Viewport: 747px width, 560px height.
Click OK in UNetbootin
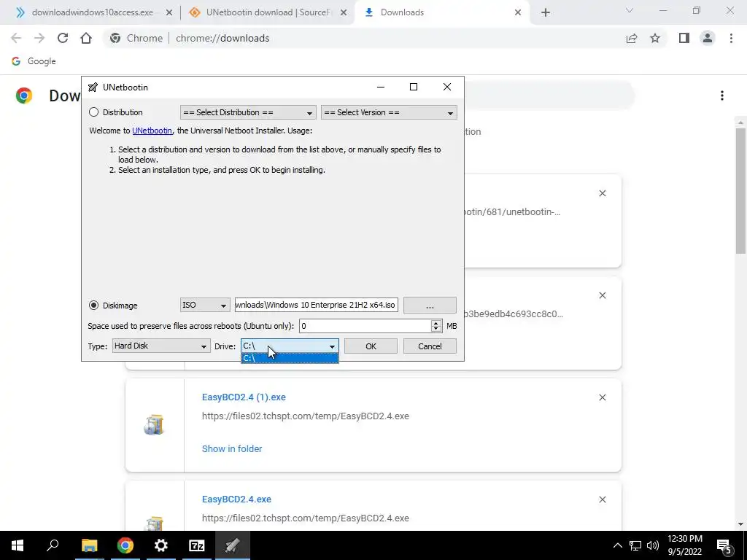pos(371,346)
